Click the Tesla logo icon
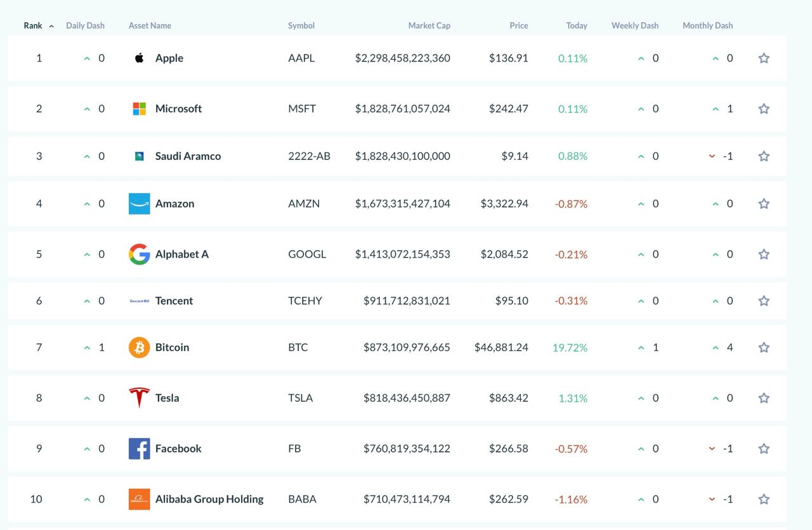This screenshot has height=530, width=812. (140, 398)
